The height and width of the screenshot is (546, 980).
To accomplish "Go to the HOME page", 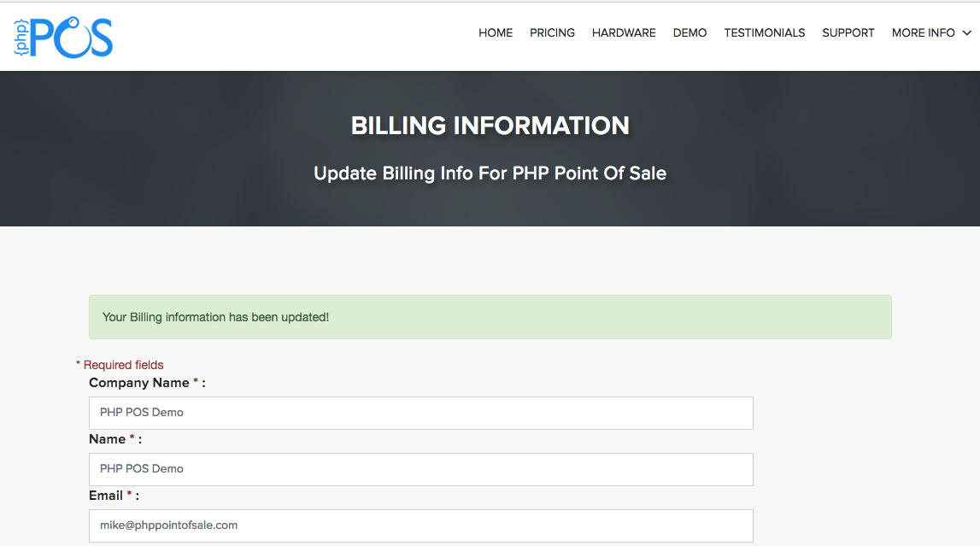I will [x=496, y=32].
